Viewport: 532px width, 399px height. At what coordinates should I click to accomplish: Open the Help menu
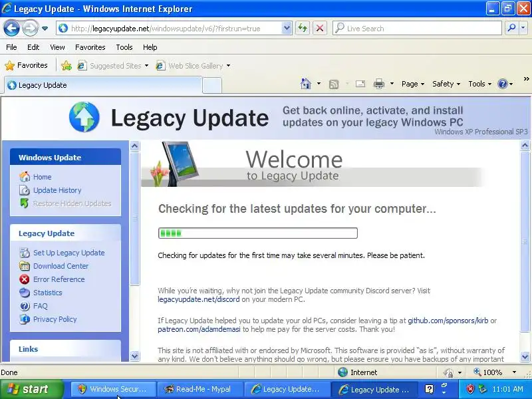[150, 47]
